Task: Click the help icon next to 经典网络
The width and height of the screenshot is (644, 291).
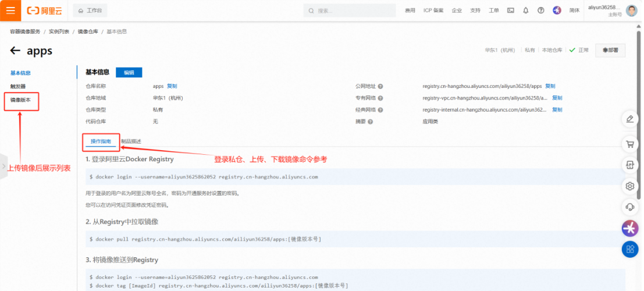Action: pos(380,110)
